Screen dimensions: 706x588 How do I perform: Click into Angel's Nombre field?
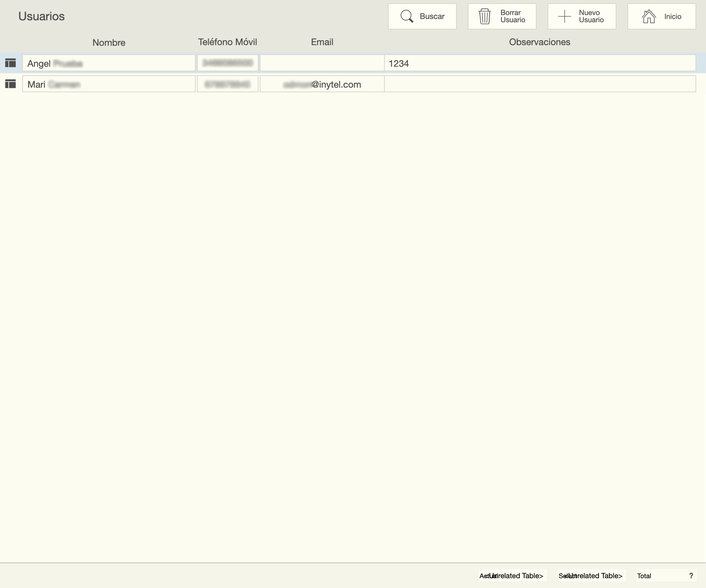[x=109, y=63]
